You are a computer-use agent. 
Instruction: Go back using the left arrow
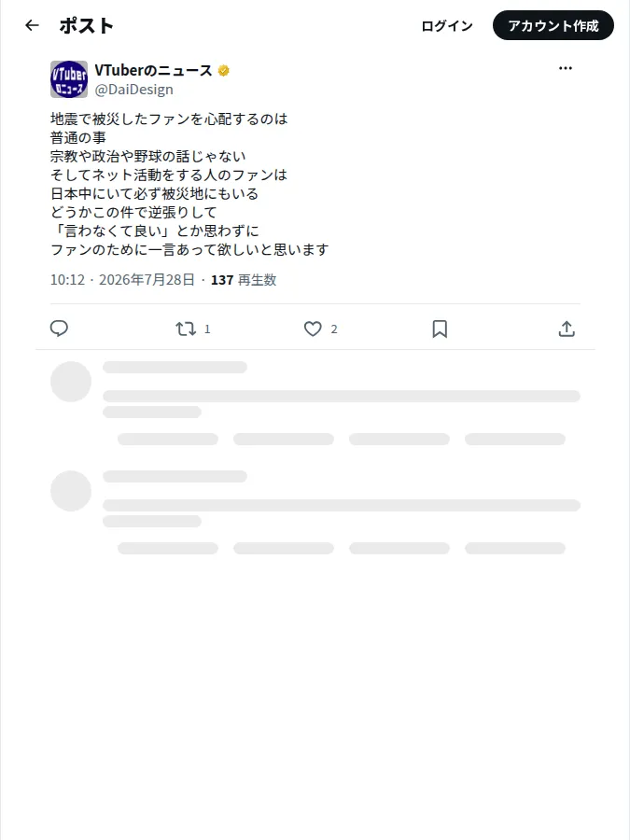pos(32,25)
